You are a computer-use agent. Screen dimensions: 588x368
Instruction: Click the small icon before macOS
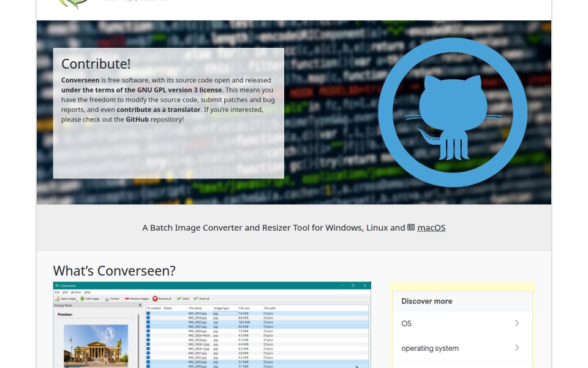(x=411, y=227)
